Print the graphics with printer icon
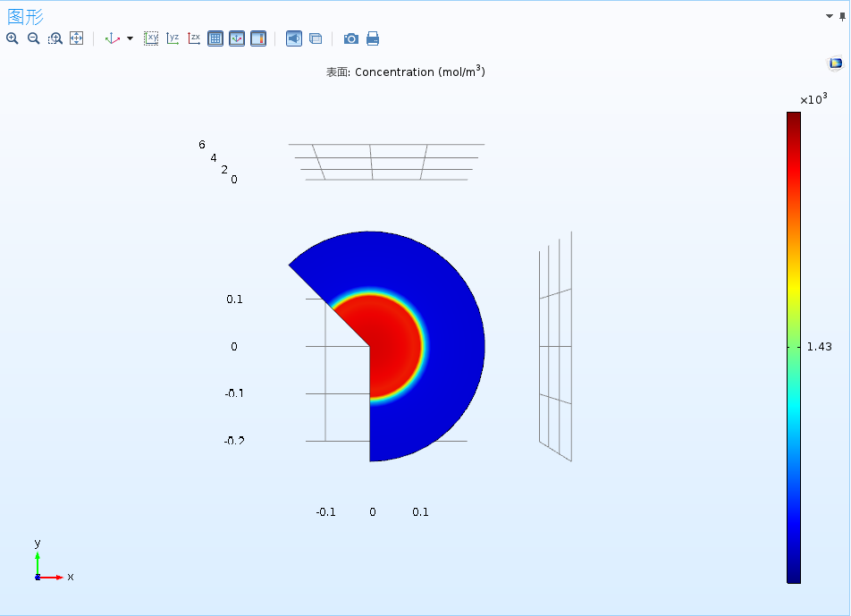 point(372,38)
